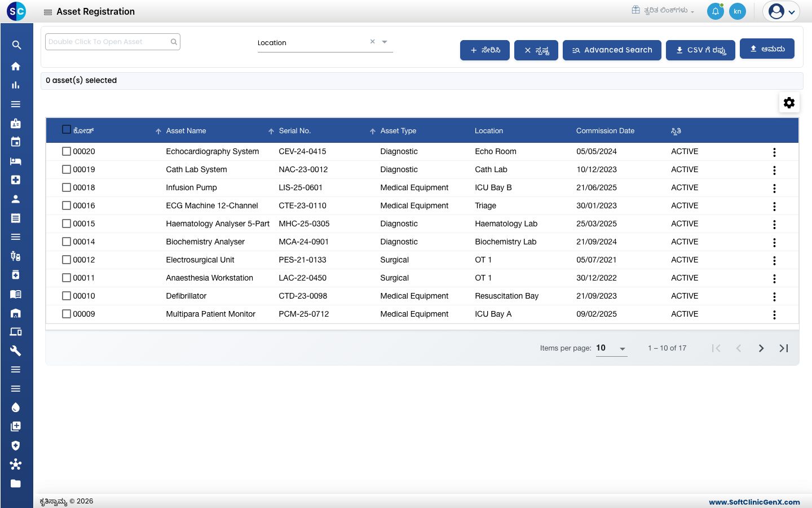
Task: Open row actions menu for Echocardiography System
Action: (774, 152)
